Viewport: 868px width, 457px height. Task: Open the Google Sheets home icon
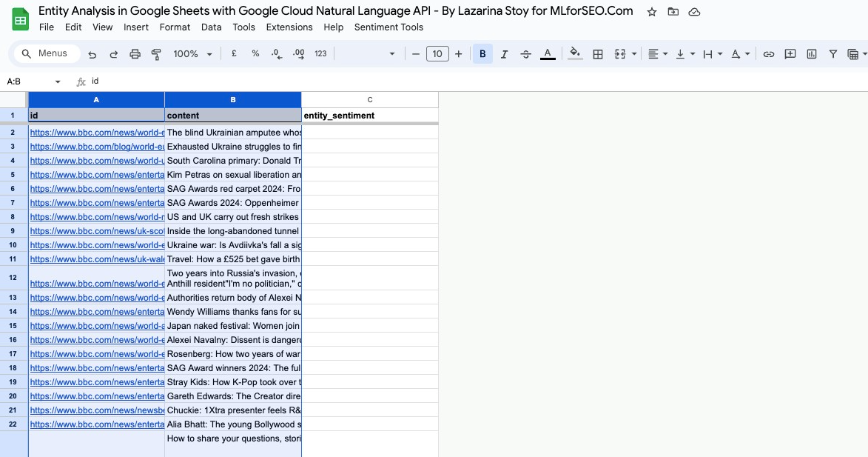pos(21,19)
